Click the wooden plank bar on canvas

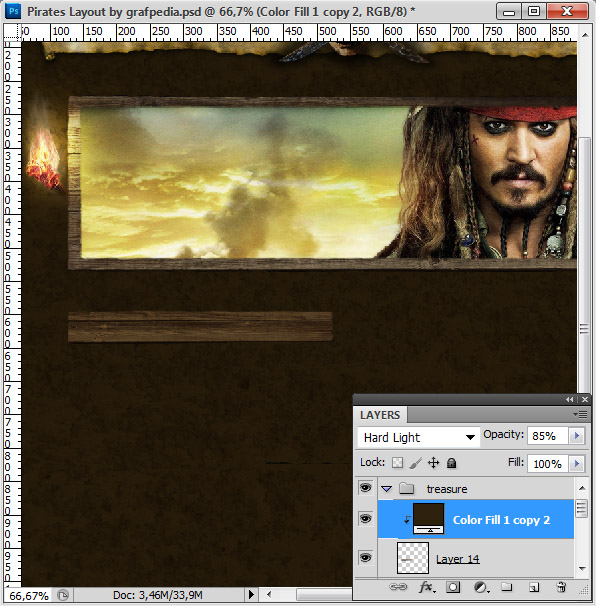click(200, 327)
